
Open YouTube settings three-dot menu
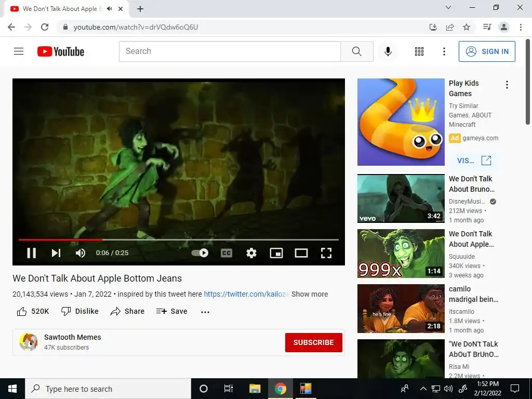click(444, 51)
